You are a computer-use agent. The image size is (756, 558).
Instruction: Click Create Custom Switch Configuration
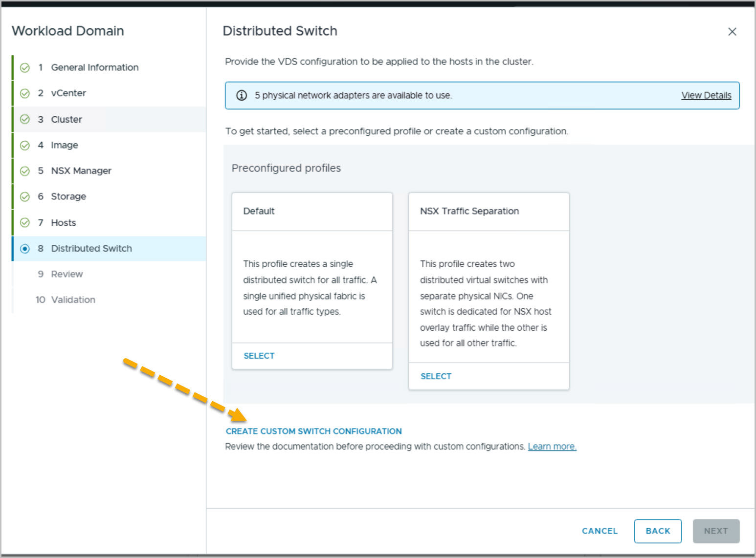(x=313, y=431)
